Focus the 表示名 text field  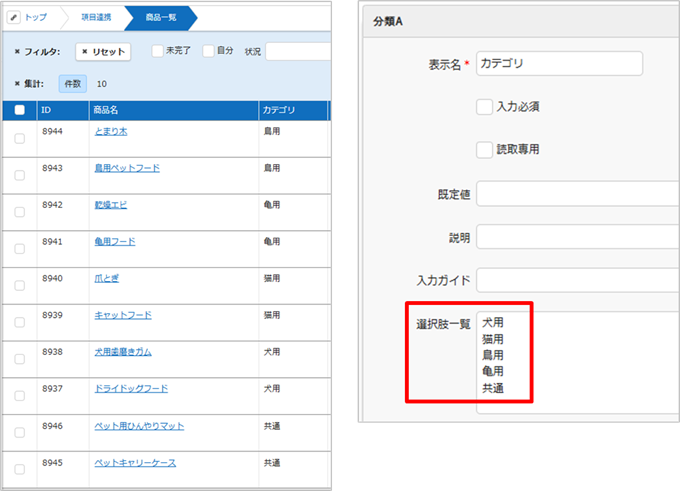tap(558, 63)
